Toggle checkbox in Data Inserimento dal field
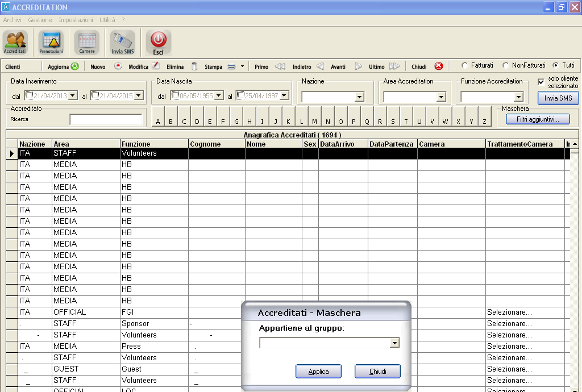The width and height of the screenshot is (582, 392). tap(28, 95)
